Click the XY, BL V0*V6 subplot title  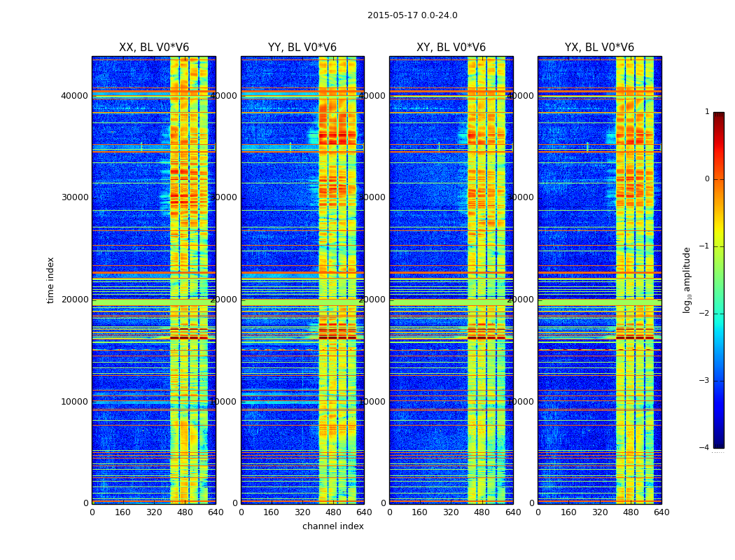click(x=451, y=48)
